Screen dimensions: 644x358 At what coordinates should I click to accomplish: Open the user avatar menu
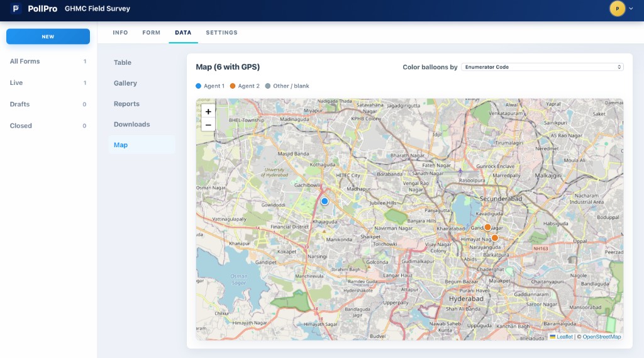617,9
